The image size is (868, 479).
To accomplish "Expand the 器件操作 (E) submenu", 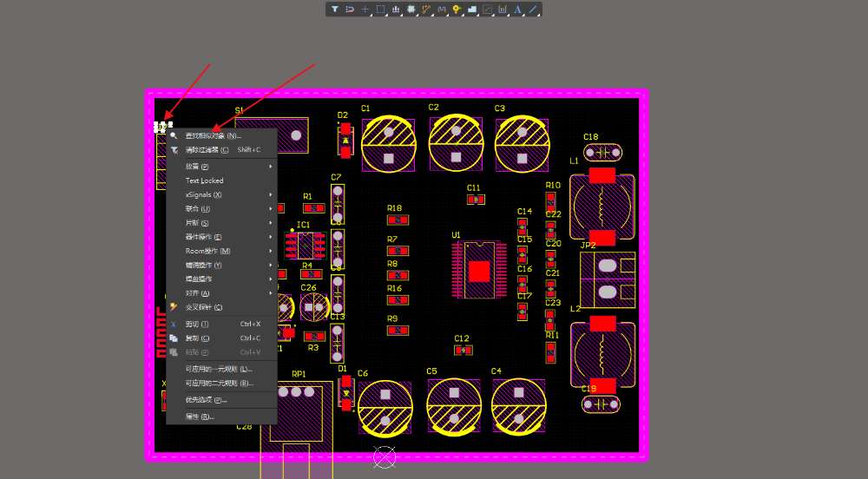I will [221, 237].
